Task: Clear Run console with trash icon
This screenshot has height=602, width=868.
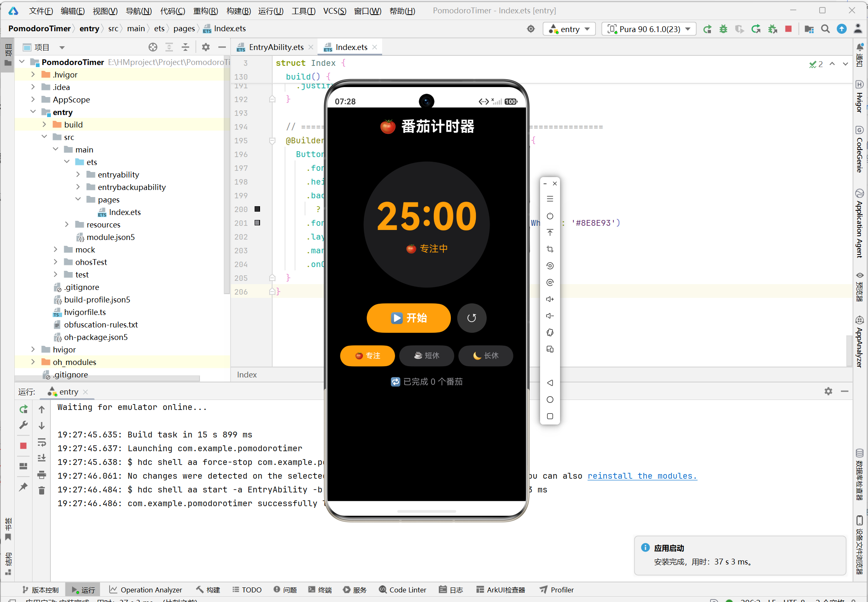Action: click(x=42, y=491)
